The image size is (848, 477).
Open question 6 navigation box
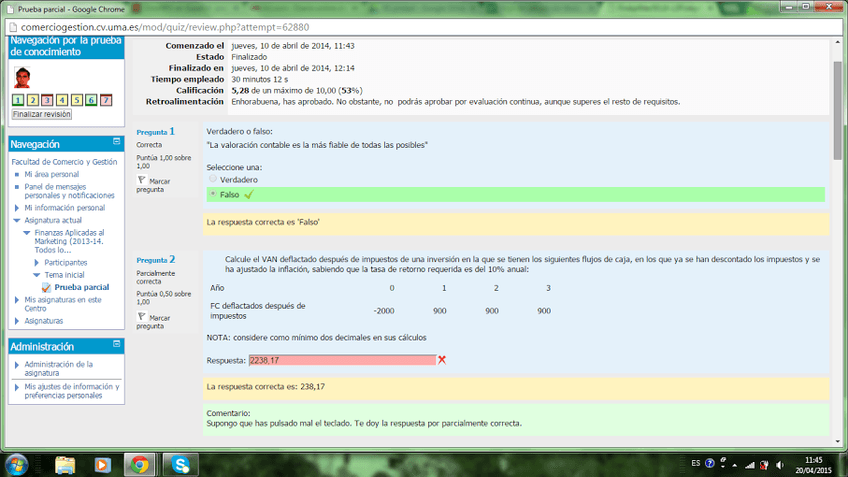tap(91, 100)
